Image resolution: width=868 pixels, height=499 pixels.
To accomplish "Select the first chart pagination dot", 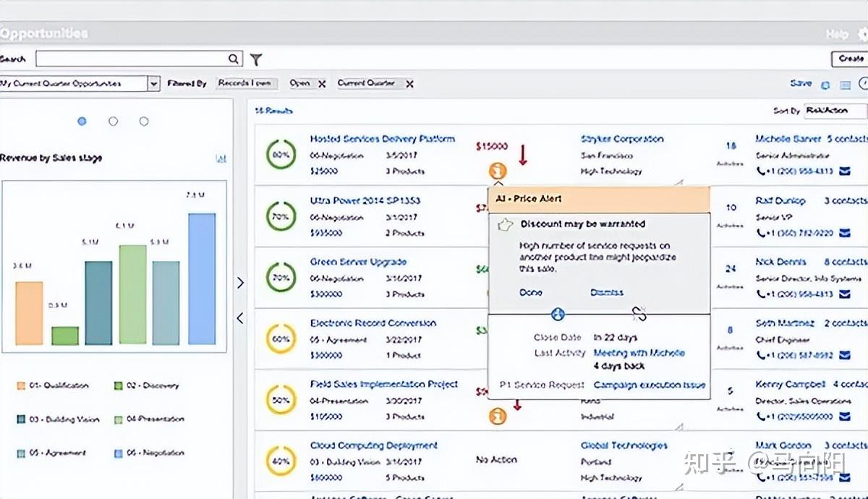I will (82, 121).
